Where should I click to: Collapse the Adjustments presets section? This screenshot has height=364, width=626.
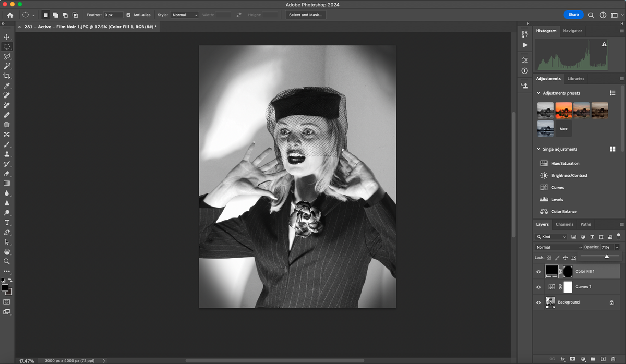point(539,93)
